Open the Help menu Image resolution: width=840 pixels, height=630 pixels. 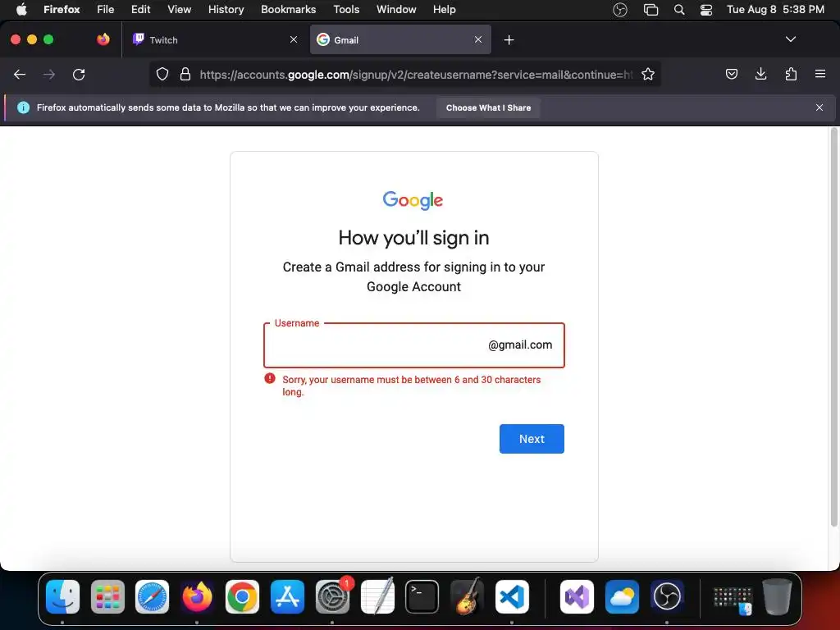(x=444, y=9)
